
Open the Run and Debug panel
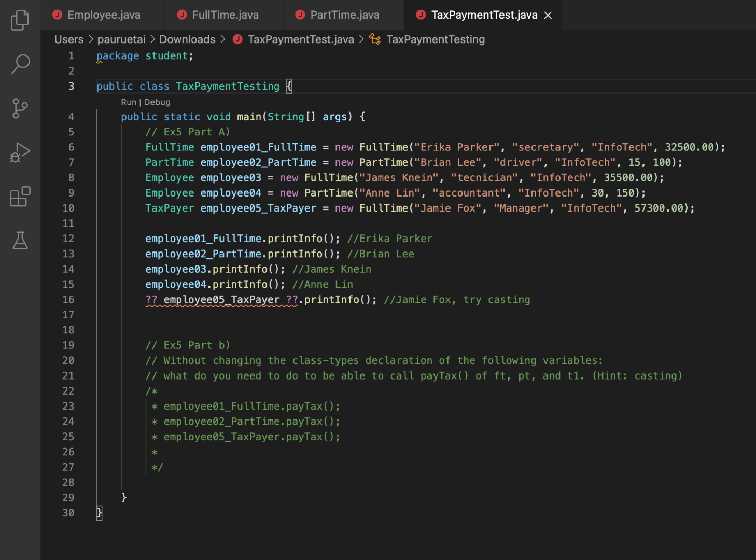point(20,152)
